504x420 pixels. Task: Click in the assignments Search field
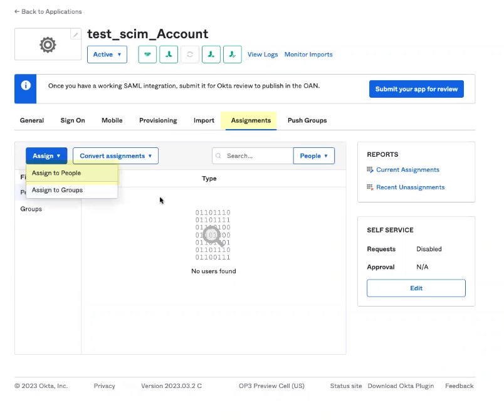click(x=258, y=156)
